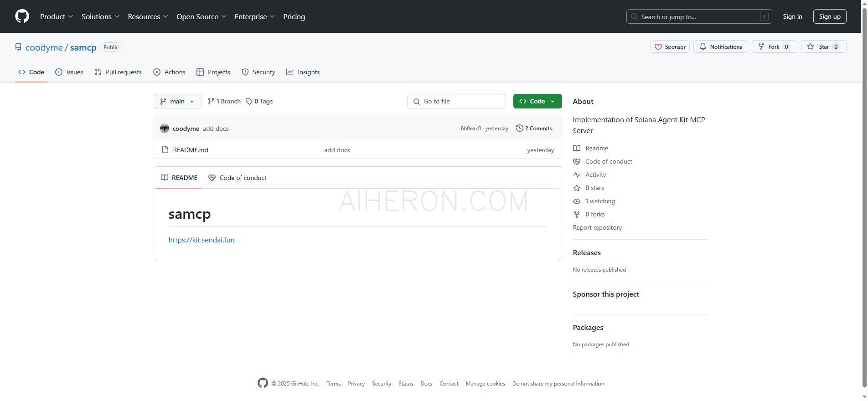The image size is (868, 401).
Task: Open 'add docs' message in README.md row
Action: coord(337,150)
